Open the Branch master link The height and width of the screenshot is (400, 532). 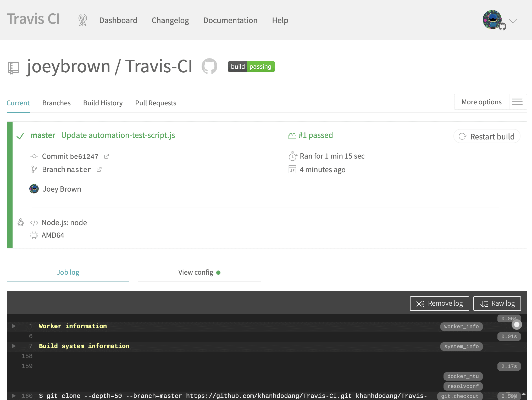click(66, 170)
